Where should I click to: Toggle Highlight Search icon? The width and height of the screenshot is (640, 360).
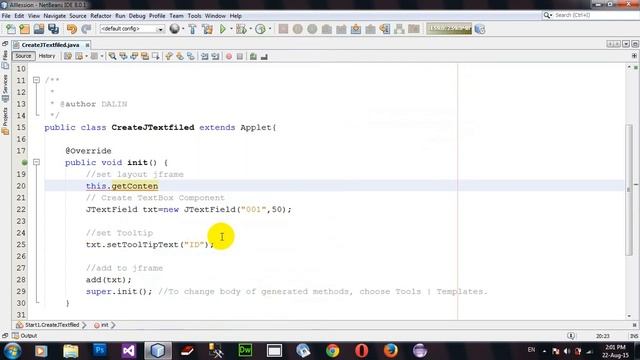click(145, 56)
